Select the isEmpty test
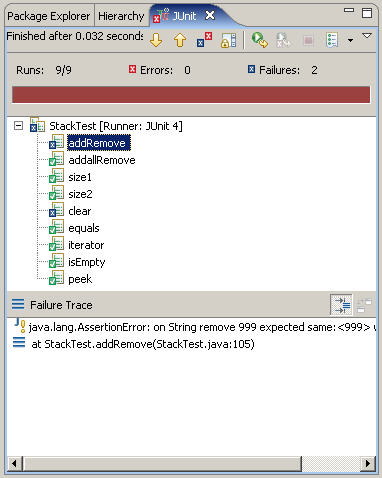This screenshot has height=478, width=382. [x=87, y=263]
